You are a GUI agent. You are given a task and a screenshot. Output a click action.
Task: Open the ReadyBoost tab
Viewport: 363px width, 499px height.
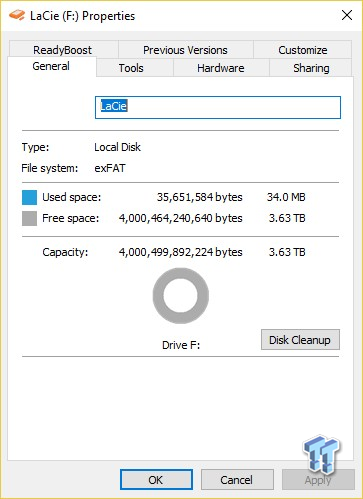point(62,50)
